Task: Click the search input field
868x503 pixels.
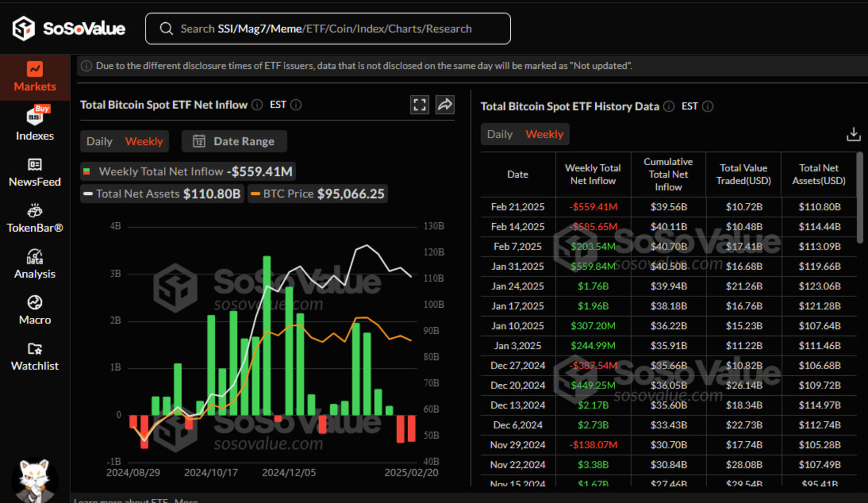Action: pyautogui.click(x=328, y=29)
